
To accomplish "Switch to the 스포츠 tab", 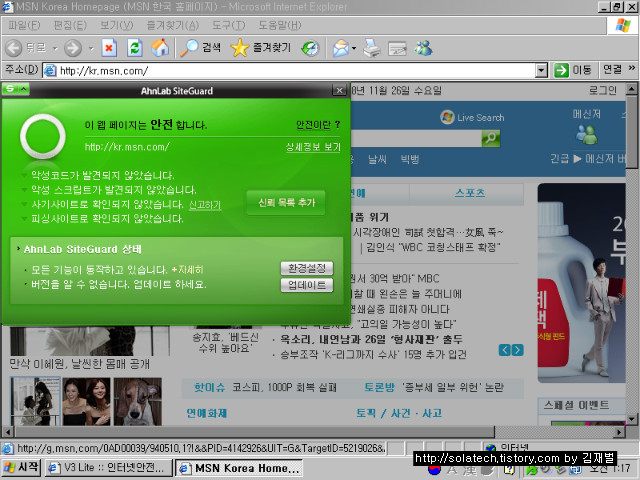I will tap(470, 193).
